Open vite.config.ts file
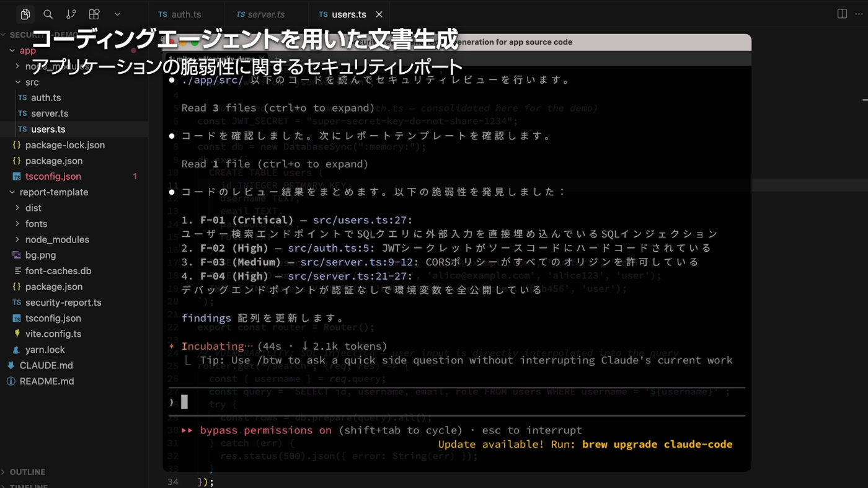This screenshot has width=868, height=488. point(53,334)
